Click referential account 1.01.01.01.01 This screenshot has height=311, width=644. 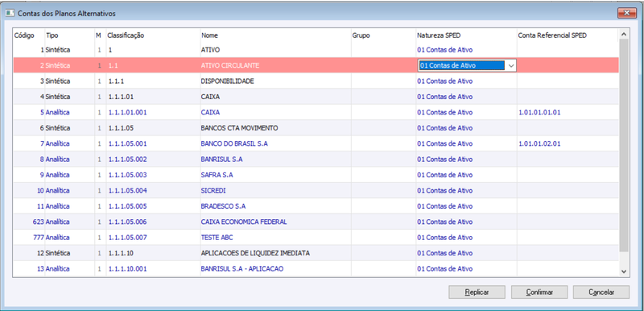click(x=539, y=112)
